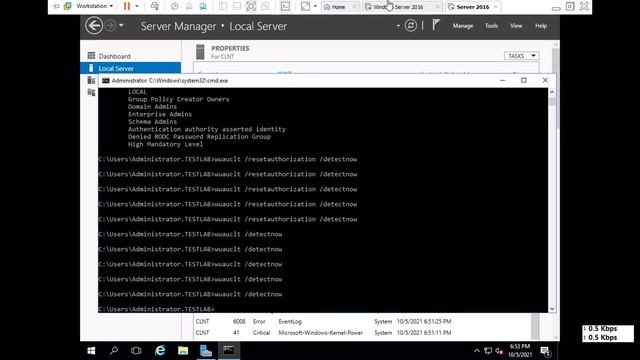Enter full screen mode from VMware toolbar

251,6
